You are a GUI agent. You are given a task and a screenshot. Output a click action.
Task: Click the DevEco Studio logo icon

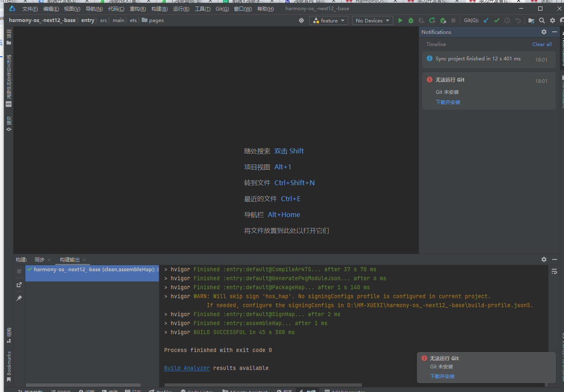coord(12,9)
